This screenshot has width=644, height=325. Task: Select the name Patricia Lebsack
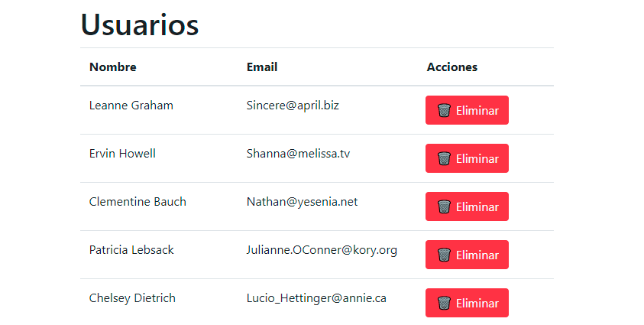(131, 250)
